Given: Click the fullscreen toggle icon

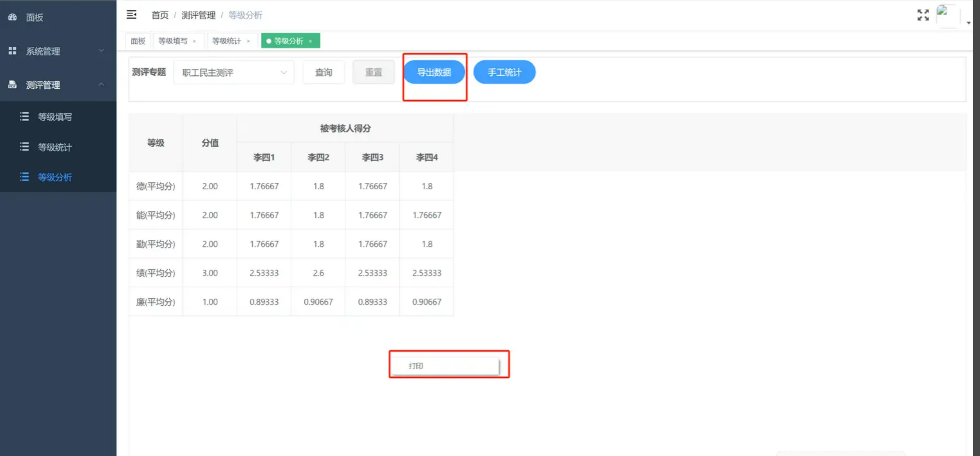Looking at the screenshot, I should [x=923, y=15].
